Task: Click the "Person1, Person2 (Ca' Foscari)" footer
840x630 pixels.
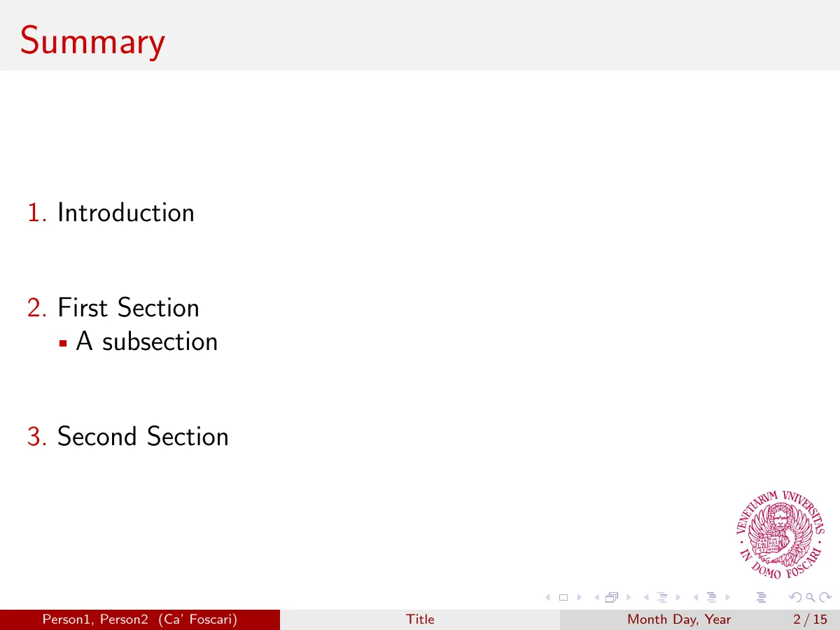Action: point(140,619)
